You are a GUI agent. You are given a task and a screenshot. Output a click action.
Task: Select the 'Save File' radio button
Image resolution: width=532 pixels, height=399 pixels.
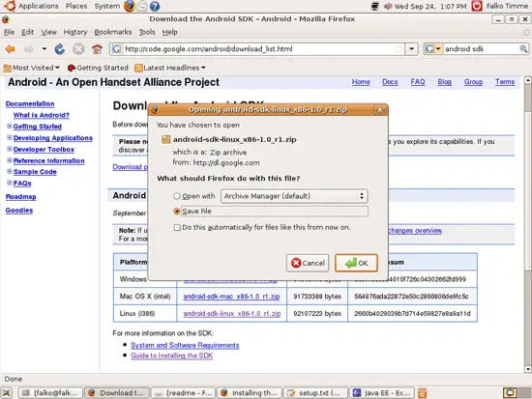coord(177,212)
